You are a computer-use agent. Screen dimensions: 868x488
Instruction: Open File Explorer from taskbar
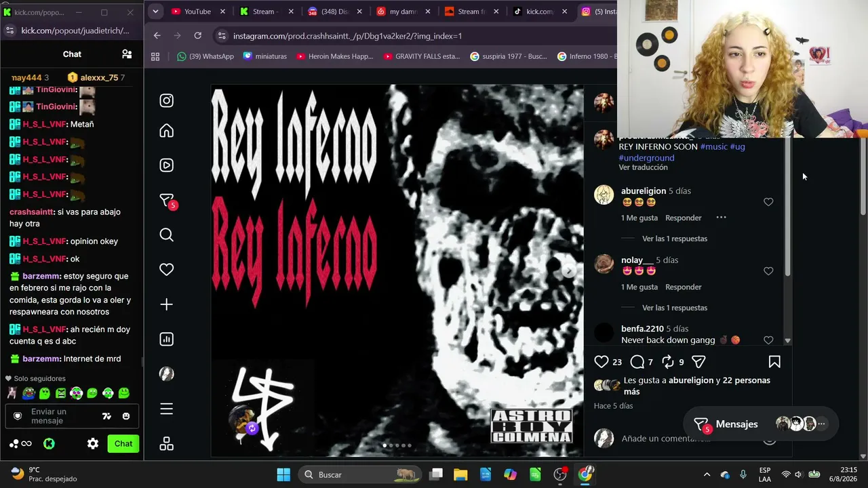[460, 474]
